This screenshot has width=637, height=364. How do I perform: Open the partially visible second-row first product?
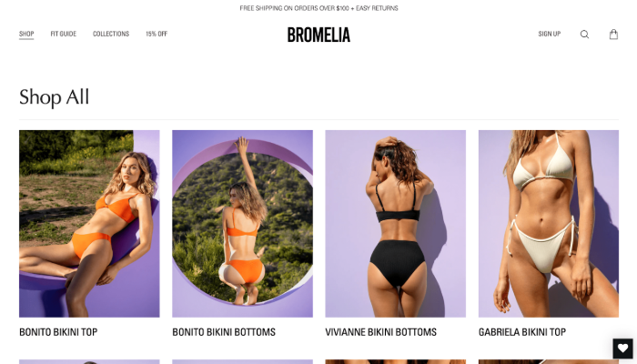(x=89, y=361)
